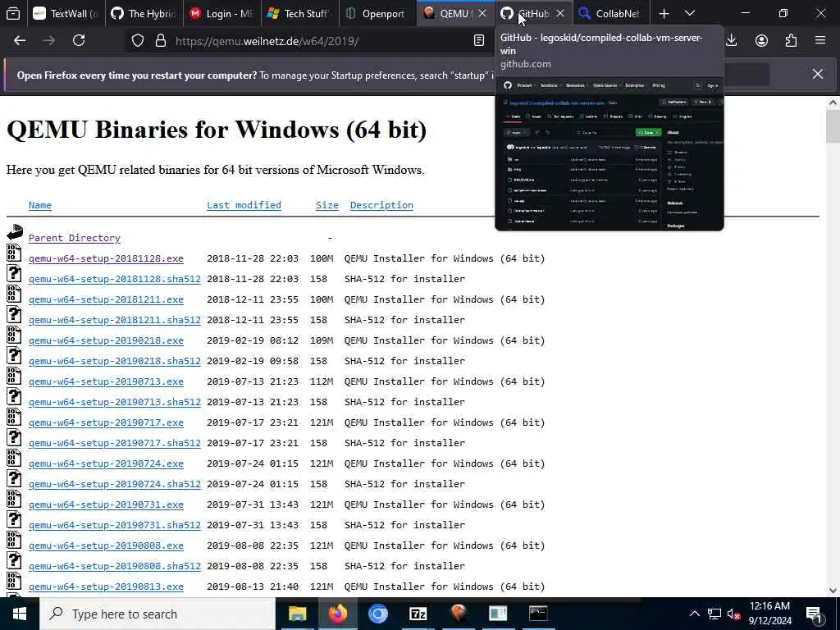The width and height of the screenshot is (840, 630).
Task: Dismiss the Open Firefox startup notification bar
Action: click(x=818, y=74)
